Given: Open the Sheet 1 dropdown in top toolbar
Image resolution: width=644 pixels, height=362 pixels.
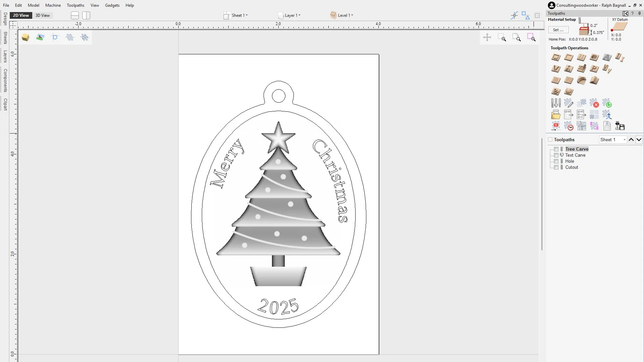Looking at the screenshot, I should [x=236, y=15].
